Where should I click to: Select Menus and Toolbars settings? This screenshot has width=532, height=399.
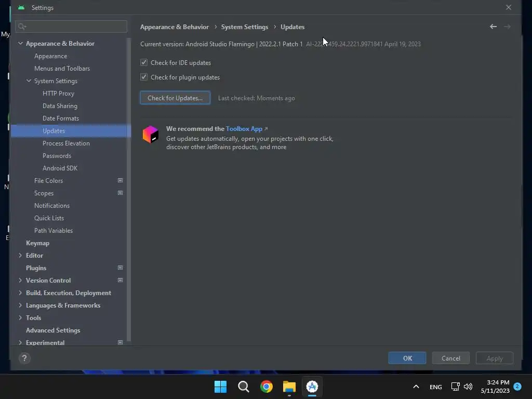62,69
